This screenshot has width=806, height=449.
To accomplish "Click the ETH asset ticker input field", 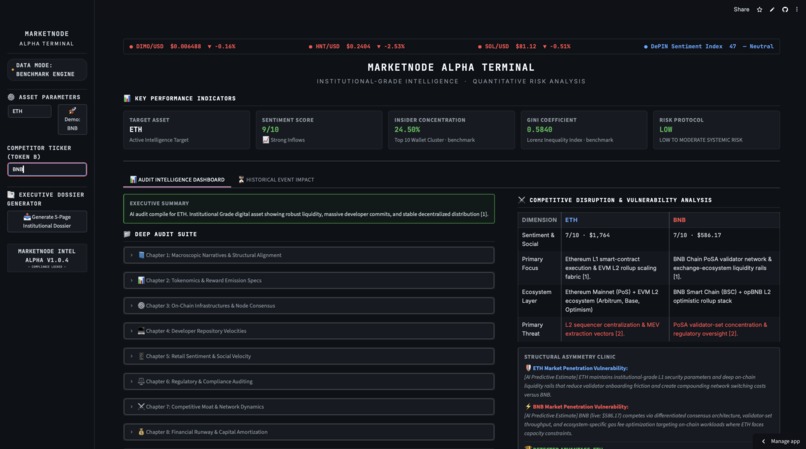I will pyautogui.click(x=29, y=111).
